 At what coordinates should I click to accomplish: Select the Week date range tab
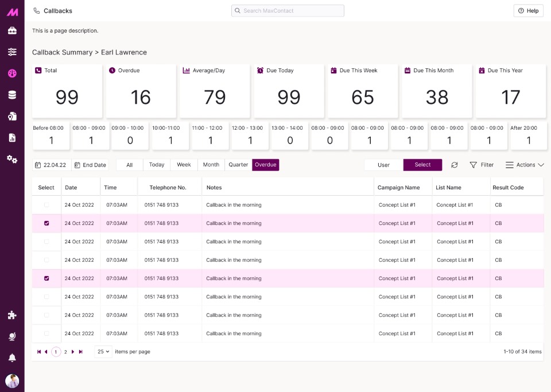(x=184, y=165)
